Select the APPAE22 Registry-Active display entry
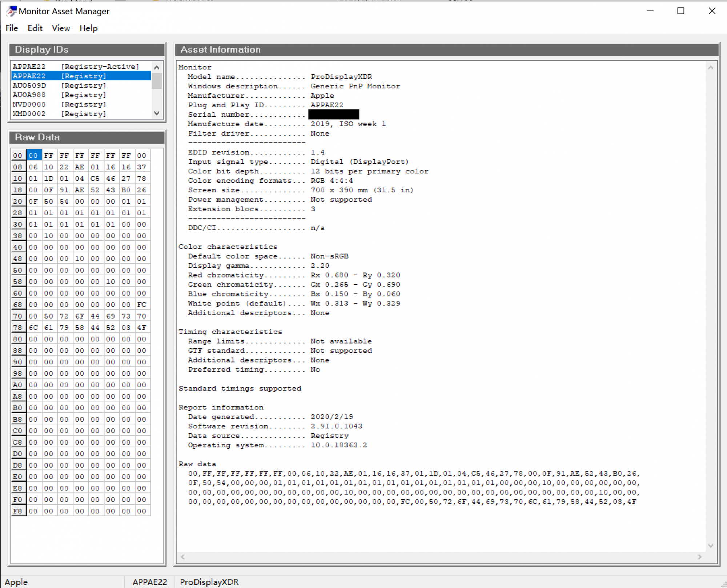The width and height of the screenshot is (727, 588). pos(76,66)
